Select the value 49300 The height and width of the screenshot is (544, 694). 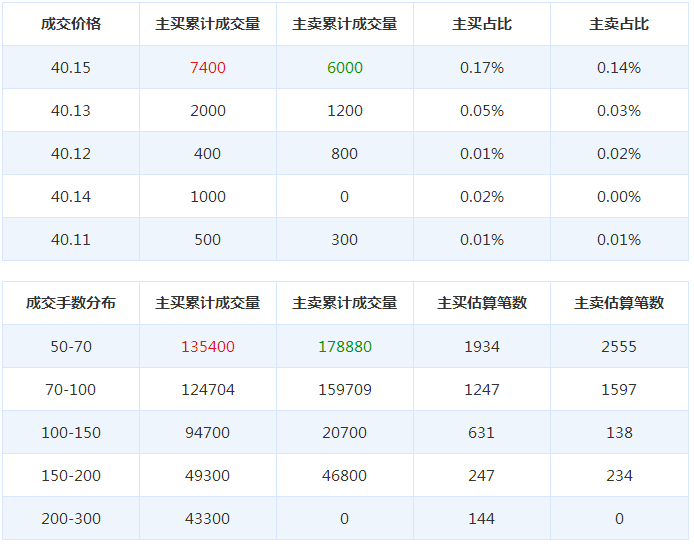pyautogui.click(x=208, y=475)
